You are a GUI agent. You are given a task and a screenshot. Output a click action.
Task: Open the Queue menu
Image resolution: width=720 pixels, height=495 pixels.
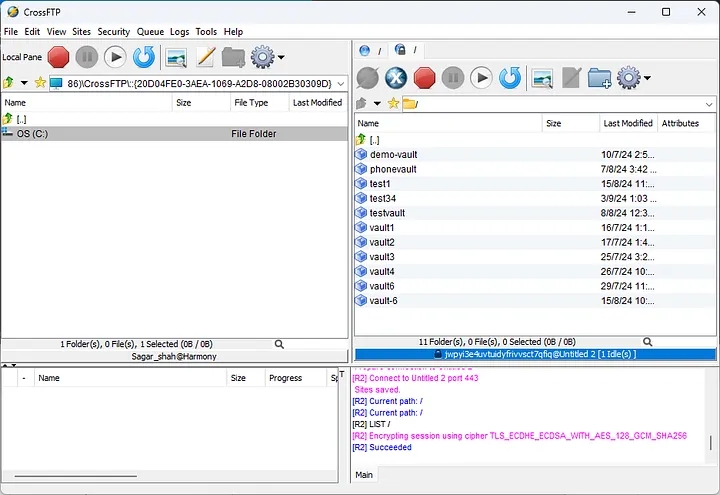click(x=150, y=32)
